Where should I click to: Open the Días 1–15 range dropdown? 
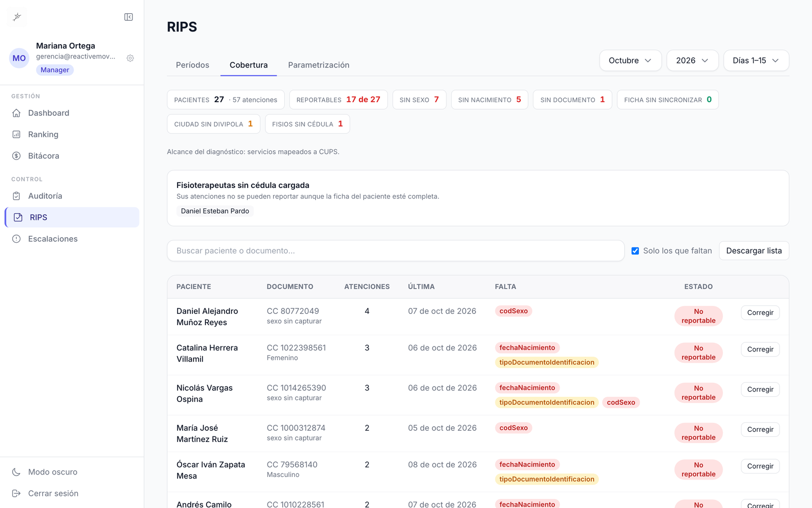click(x=756, y=60)
